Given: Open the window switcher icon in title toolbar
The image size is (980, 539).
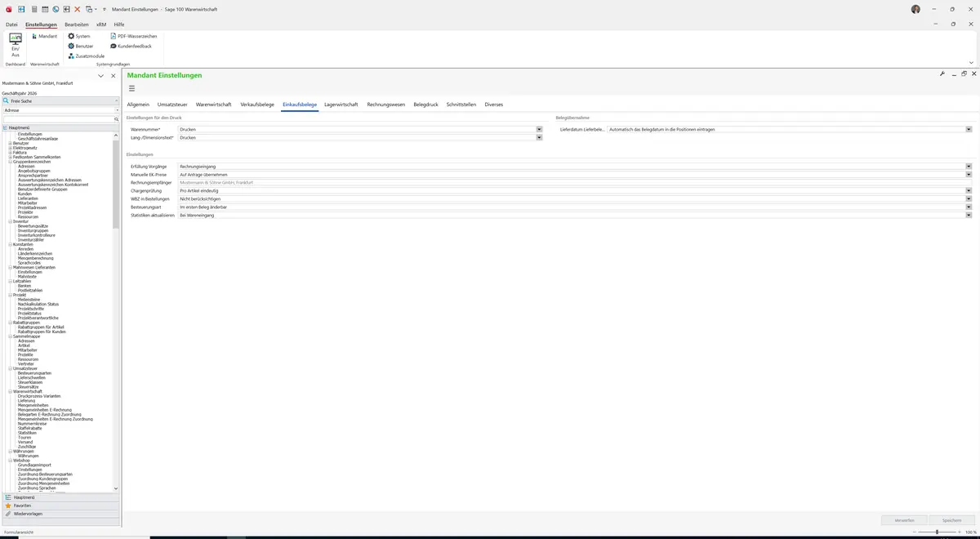Looking at the screenshot, I should click(89, 9).
